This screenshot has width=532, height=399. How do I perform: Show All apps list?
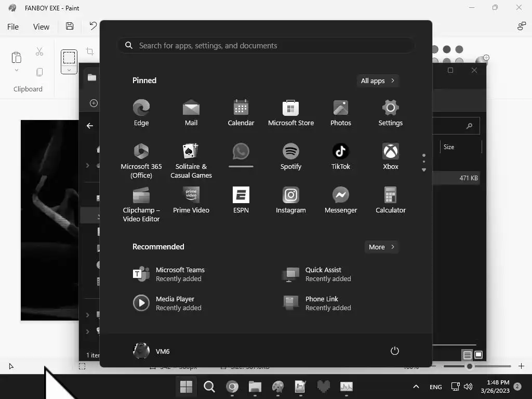(x=378, y=81)
